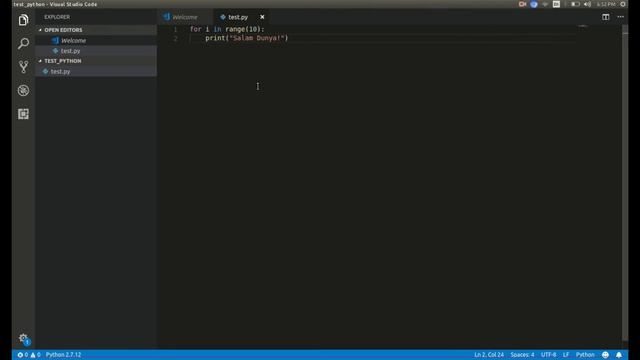Screen dimensions: 640x360
Task: Open the More Actions ellipsis menu
Action: (x=620, y=17)
